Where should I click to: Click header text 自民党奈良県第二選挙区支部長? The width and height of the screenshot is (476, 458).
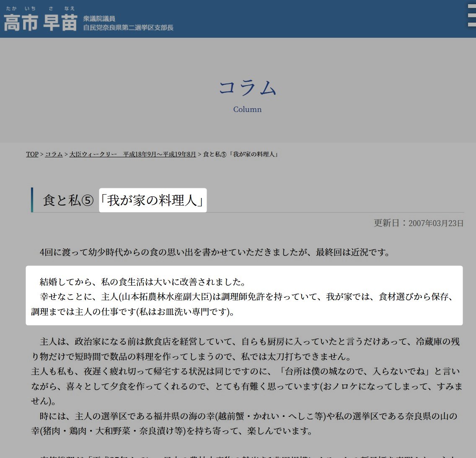128,28
